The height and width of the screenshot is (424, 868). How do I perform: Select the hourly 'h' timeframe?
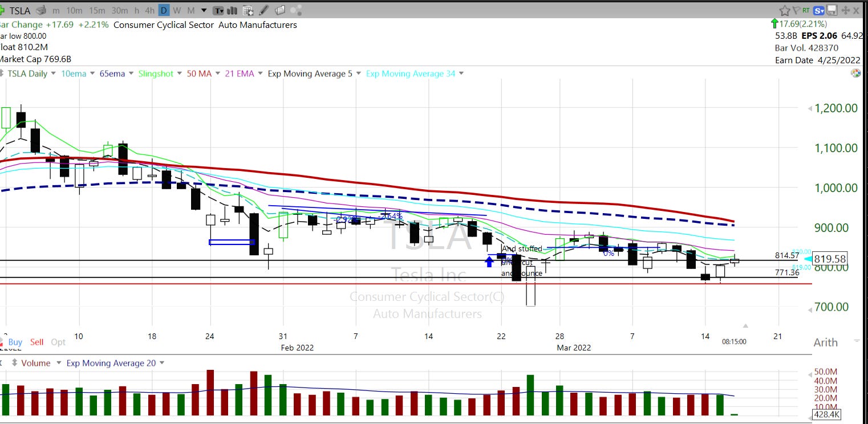pyautogui.click(x=137, y=10)
